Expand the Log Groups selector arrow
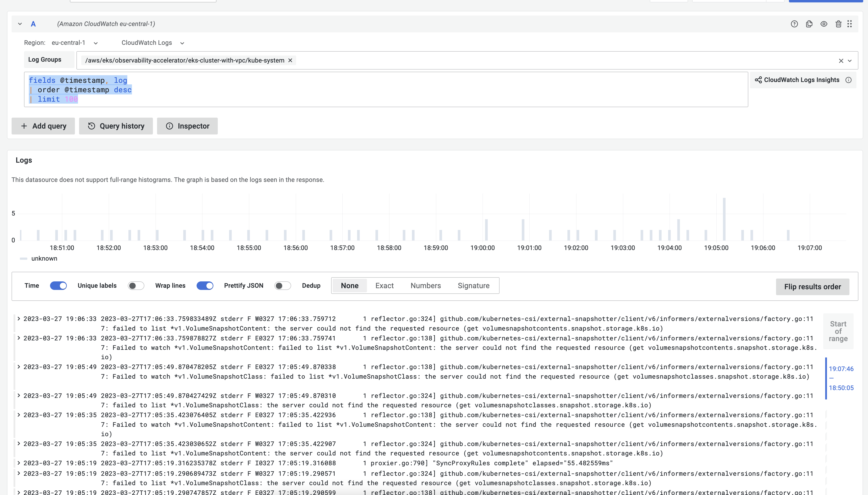Screen dimensions: 868x495 pos(850,61)
